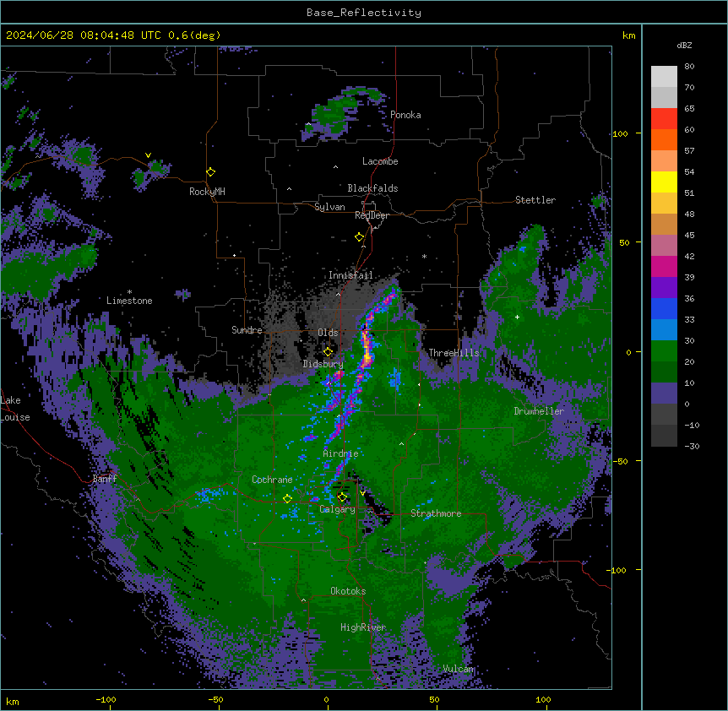Click the 65 value in dBZ legend
Image resolution: width=728 pixels, height=711 pixels.
point(689,109)
